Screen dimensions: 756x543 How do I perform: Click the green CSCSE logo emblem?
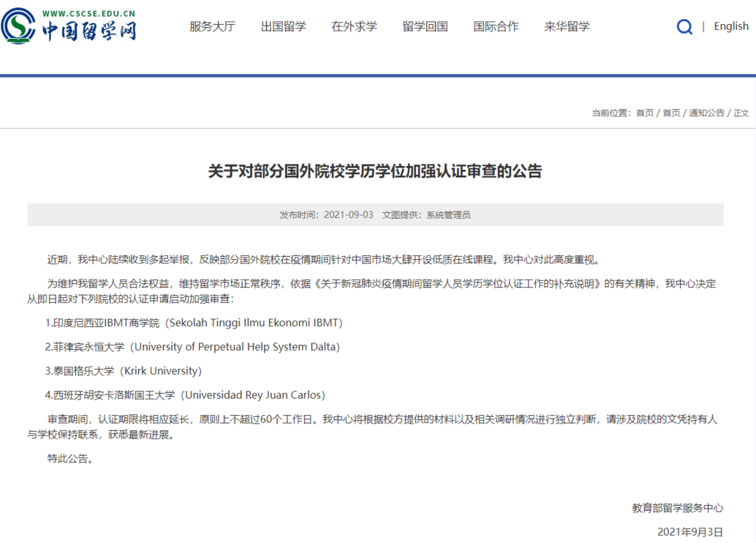(x=18, y=26)
